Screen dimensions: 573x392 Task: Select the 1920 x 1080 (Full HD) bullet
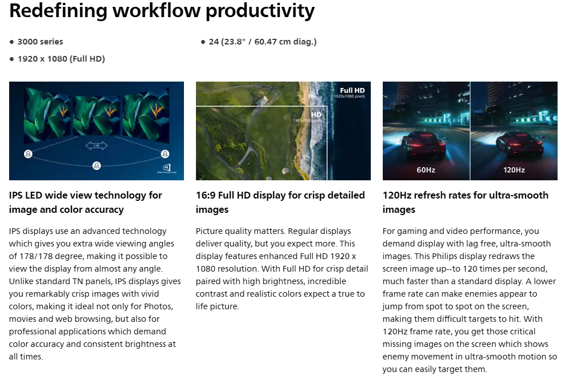pyautogui.click(x=61, y=59)
